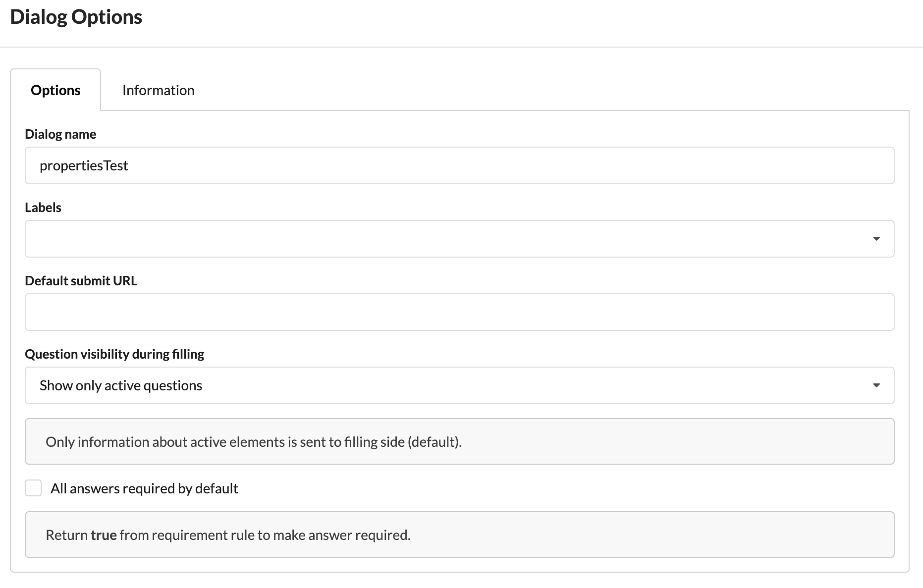Click the requirement rule hint box

coord(228,535)
